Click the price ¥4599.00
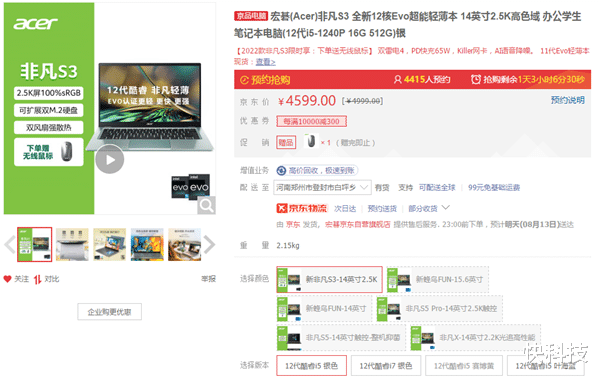600x378 pixels. 307,101
